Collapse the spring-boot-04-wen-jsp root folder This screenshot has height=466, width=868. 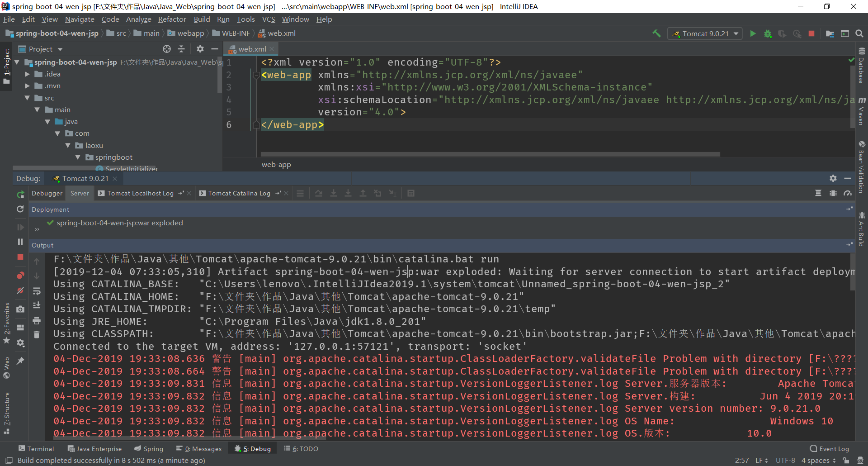coord(17,62)
